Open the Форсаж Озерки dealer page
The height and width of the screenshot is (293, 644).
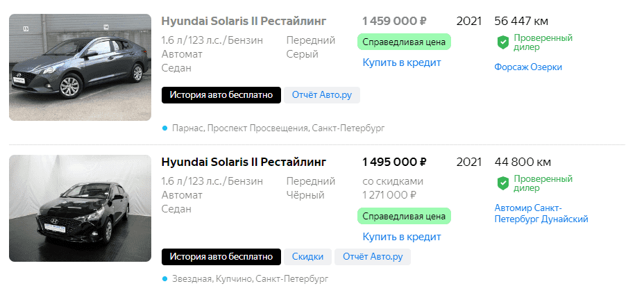click(528, 67)
